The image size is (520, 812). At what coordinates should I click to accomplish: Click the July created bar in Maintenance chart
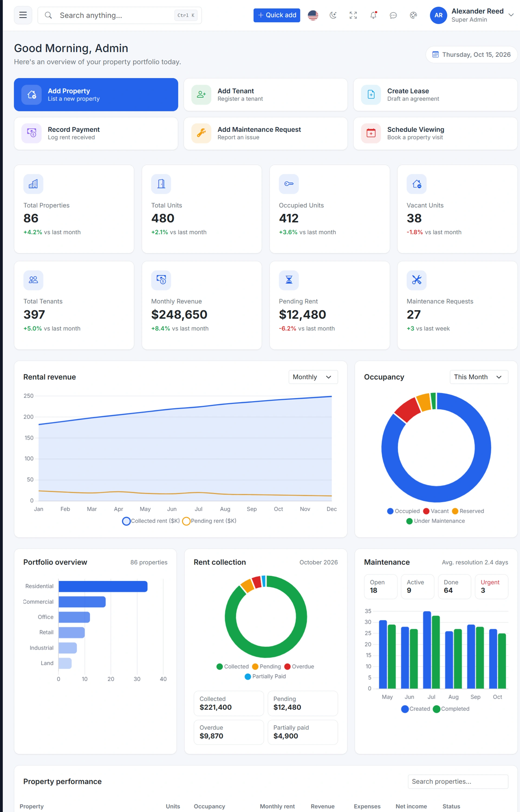[427, 650]
